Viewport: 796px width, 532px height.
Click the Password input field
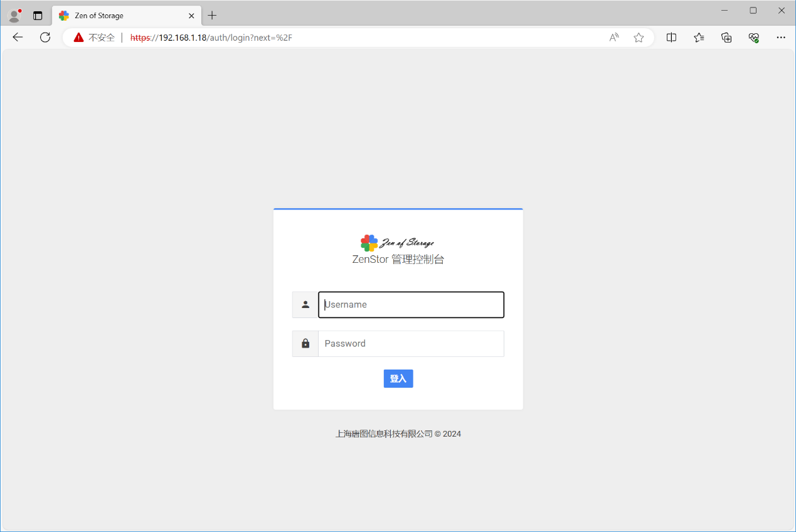click(411, 344)
